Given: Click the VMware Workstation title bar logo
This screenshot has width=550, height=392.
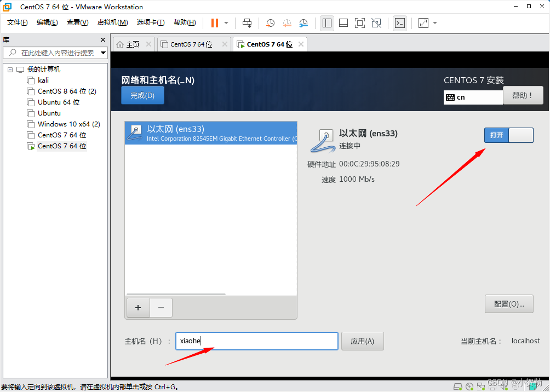Looking at the screenshot, I should (7, 7).
